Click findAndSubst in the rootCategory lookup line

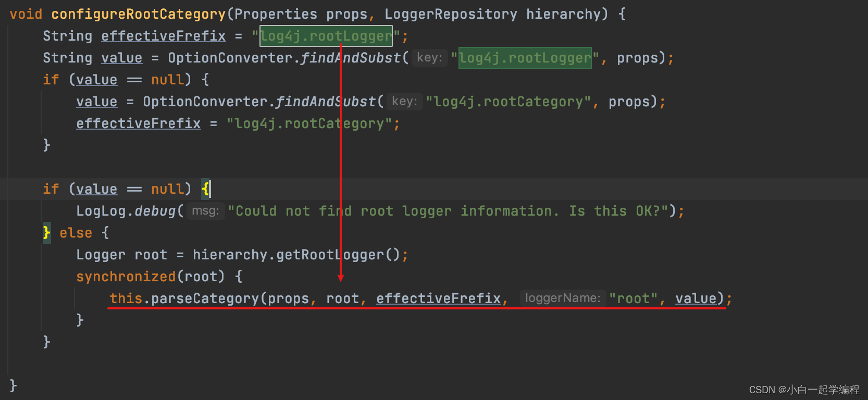[x=326, y=102]
